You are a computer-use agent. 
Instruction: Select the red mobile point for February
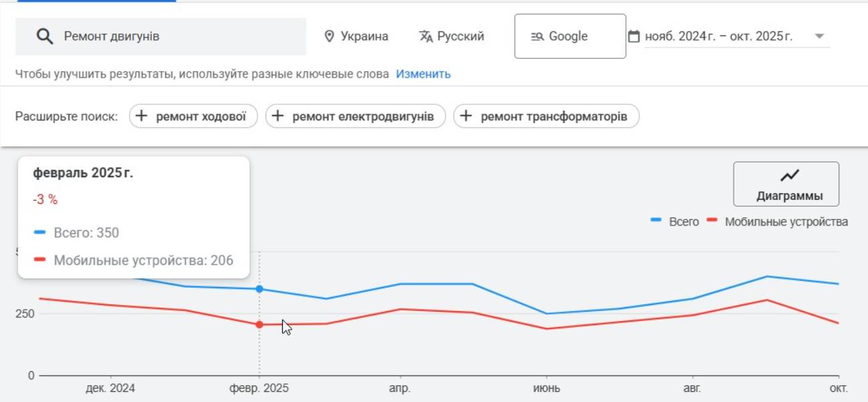coord(259,325)
